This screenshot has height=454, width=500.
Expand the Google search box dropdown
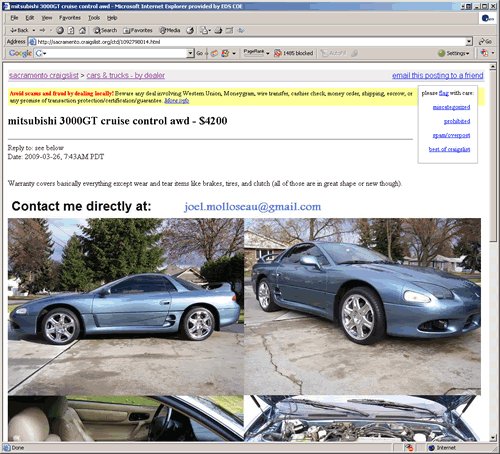point(190,53)
